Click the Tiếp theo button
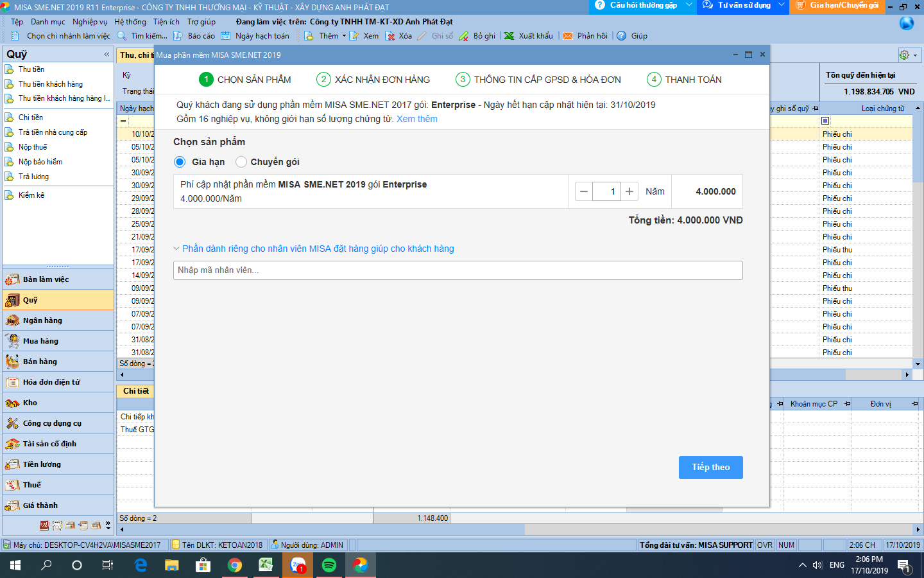The image size is (924, 578). click(x=711, y=468)
